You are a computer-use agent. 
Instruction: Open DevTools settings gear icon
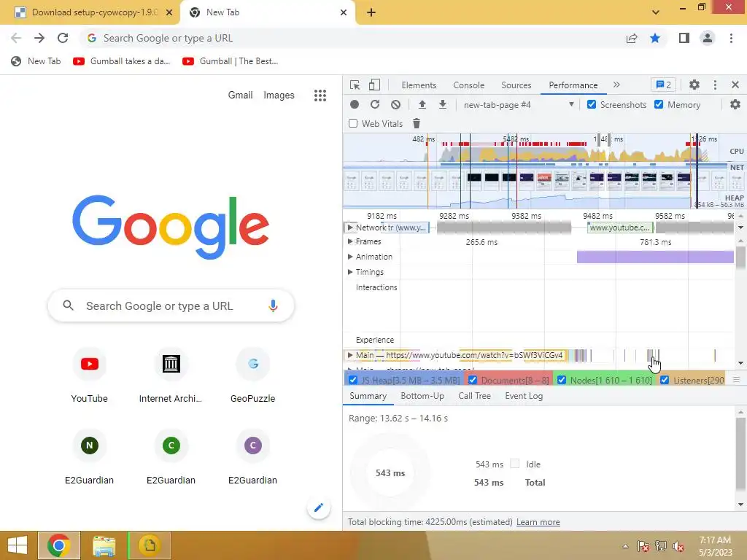694,85
